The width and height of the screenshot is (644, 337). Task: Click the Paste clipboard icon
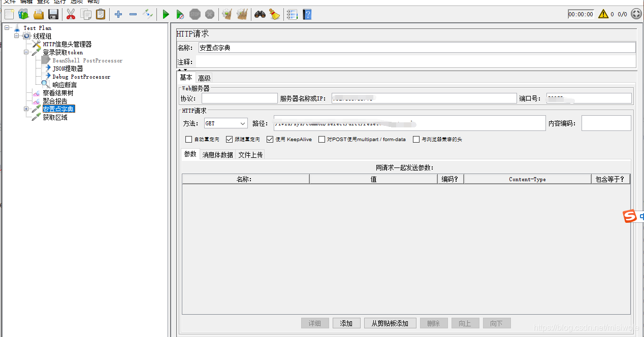tap(101, 14)
